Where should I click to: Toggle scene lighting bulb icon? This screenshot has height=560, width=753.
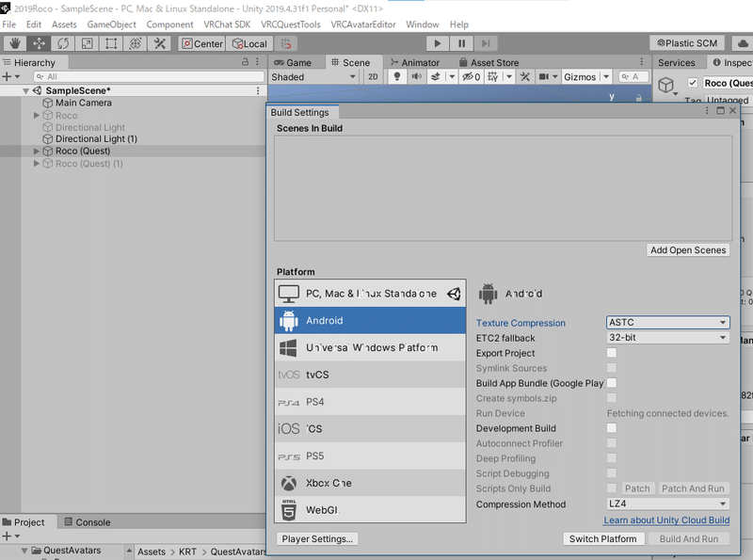[x=396, y=76]
